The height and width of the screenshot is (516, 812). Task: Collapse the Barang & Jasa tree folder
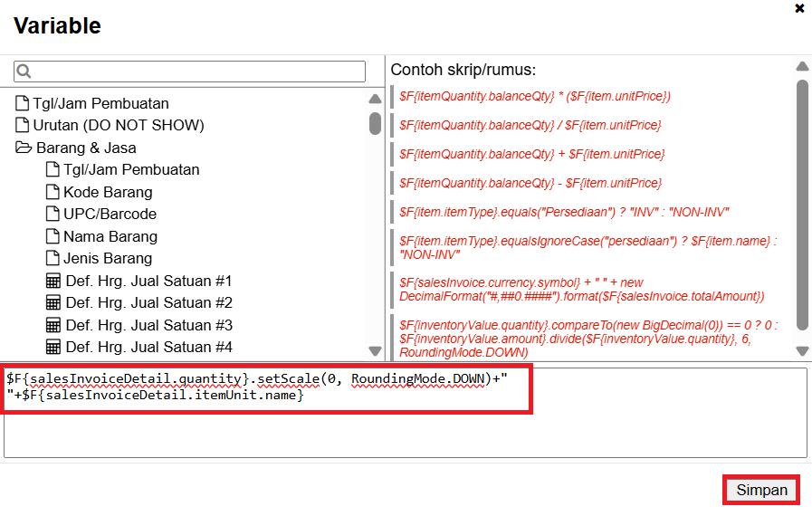point(85,148)
